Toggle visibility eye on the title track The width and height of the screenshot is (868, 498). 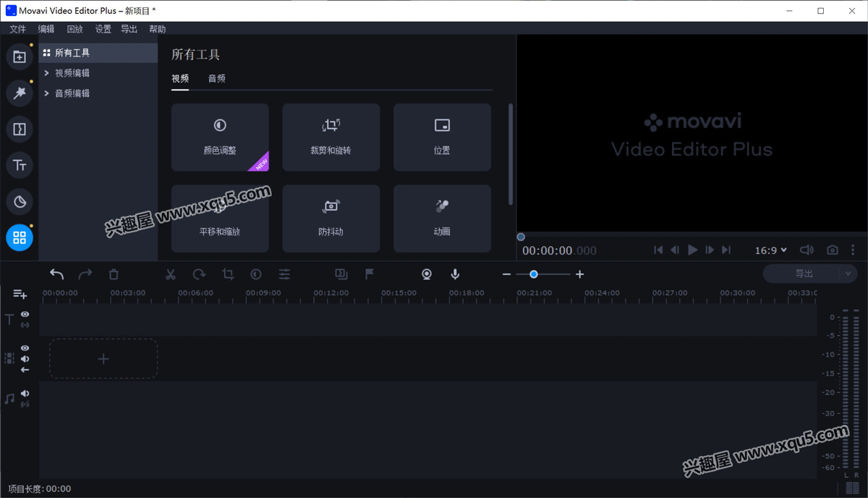click(25, 314)
